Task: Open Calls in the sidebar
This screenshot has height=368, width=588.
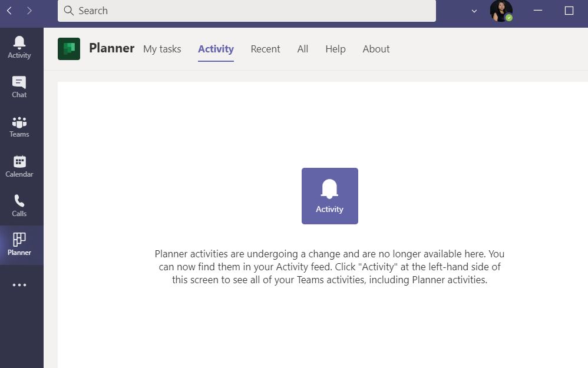Action: pos(19,205)
